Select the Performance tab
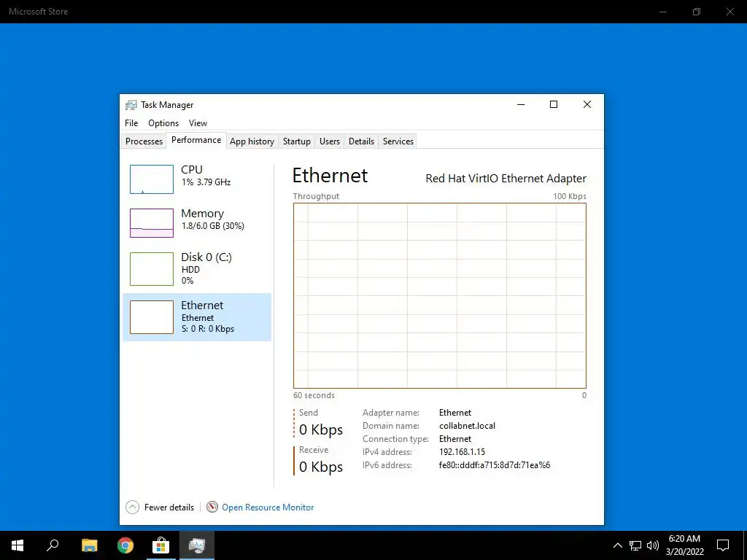The height and width of the screenshot is (560, 747). coord(196,140)
